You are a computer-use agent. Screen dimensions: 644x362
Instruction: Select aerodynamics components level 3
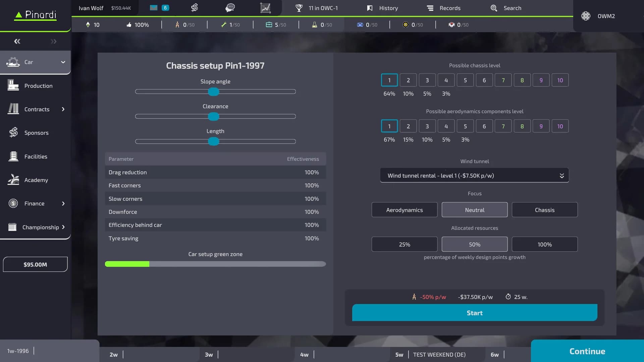point(427,126)
